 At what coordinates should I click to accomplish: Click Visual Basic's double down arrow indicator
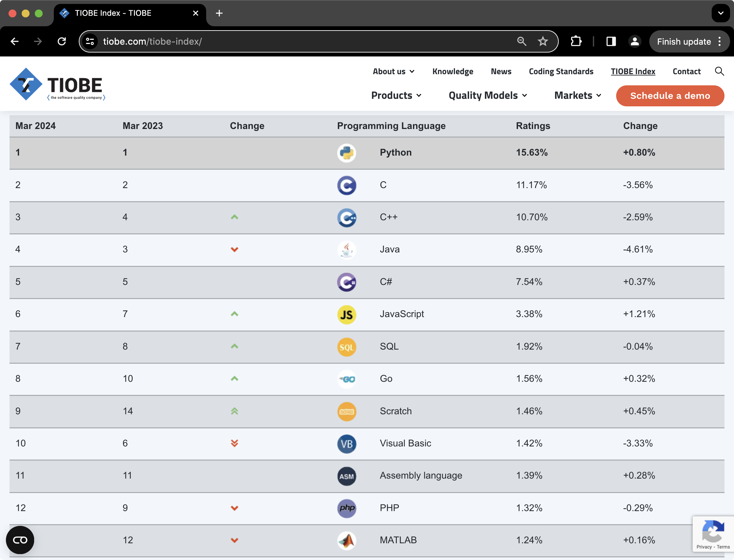(x=234, y=443)
